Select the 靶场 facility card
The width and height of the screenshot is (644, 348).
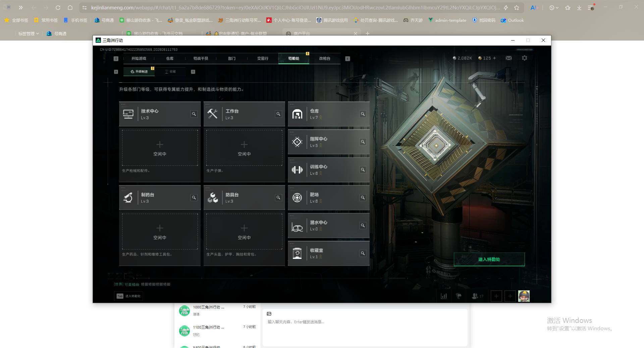pos(329,198)
